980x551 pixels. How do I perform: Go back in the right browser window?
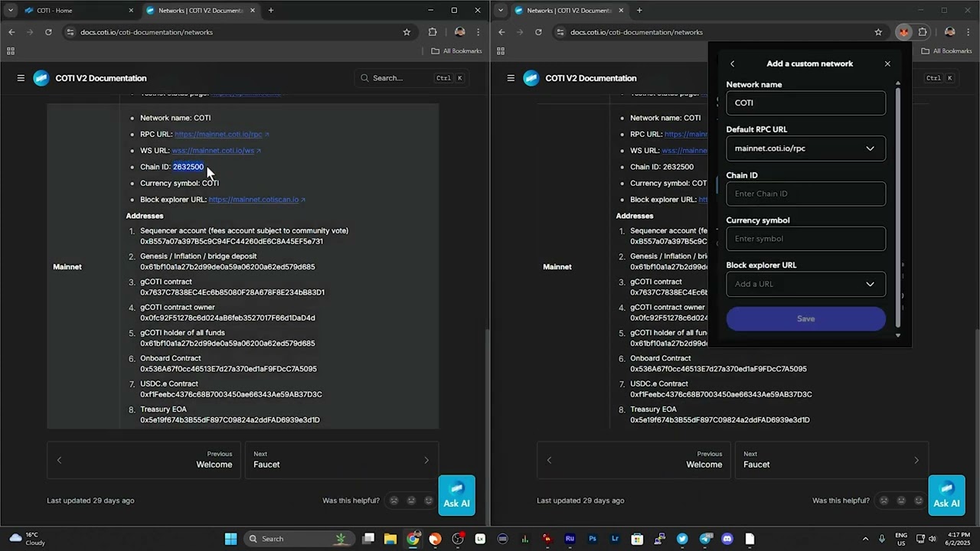[x=501, y=32]
